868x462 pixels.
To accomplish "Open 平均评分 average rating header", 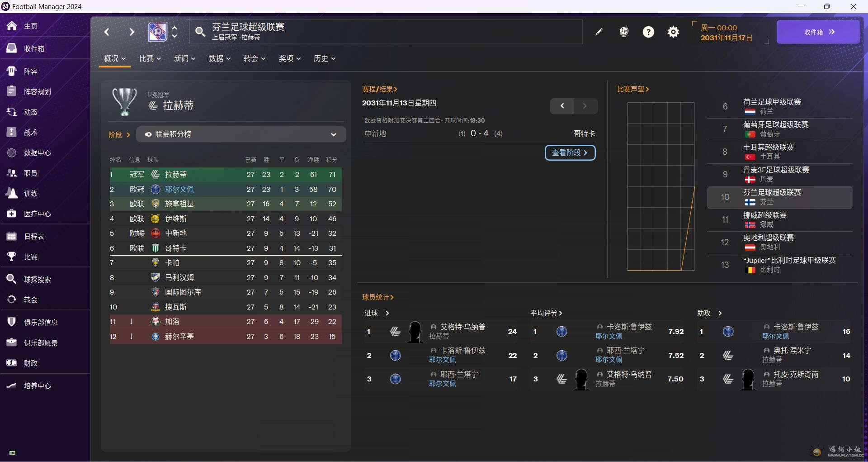I will pos(546,313).
